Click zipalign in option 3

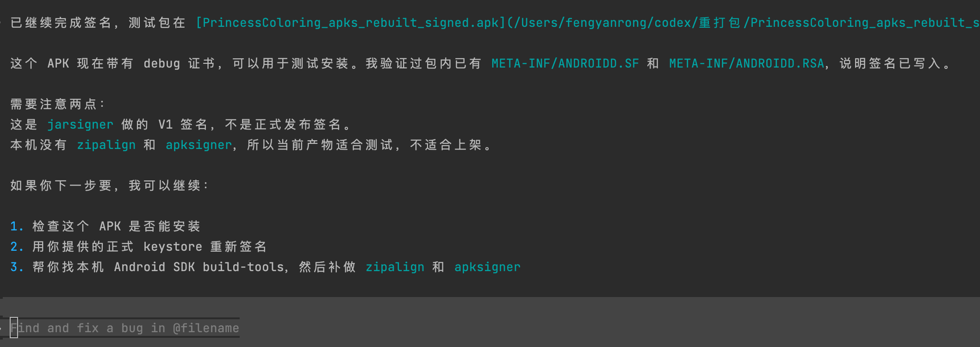[x=395, y=267]
